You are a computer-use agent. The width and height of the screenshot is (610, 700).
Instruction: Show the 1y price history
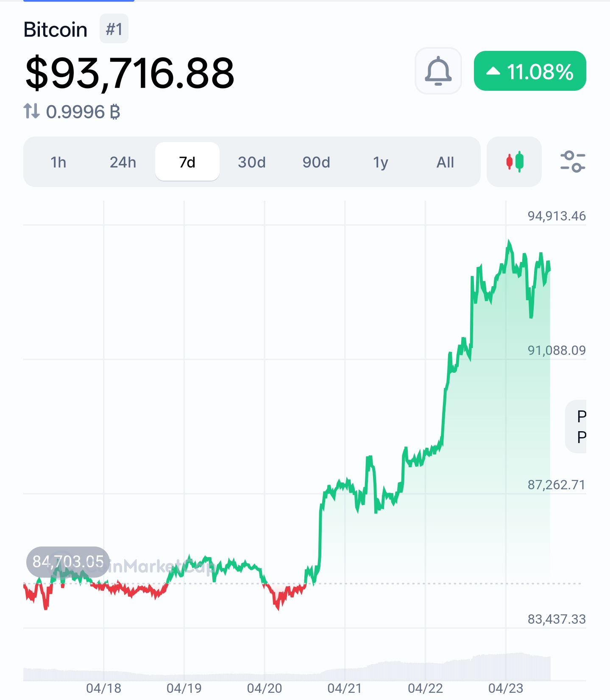pos(381,162)
